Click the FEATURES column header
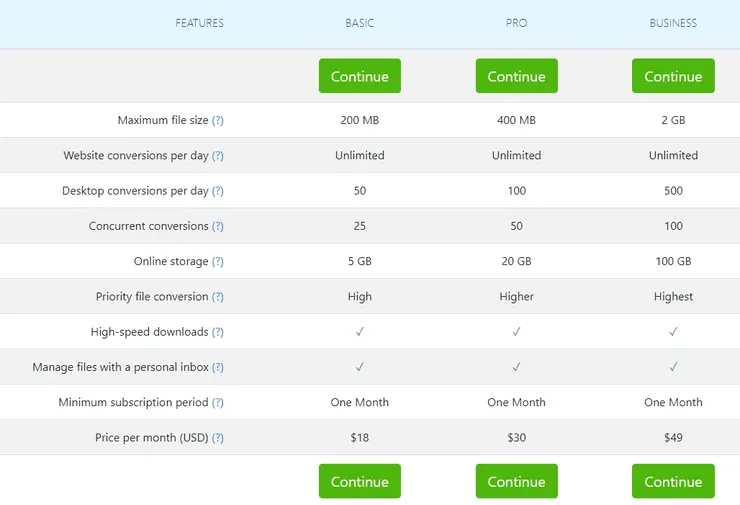 point(200,23)
